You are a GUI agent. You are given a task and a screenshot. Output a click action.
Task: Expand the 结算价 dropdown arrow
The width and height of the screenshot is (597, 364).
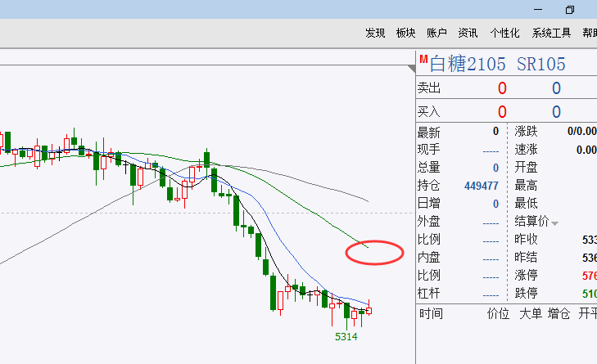click(555, 222)
